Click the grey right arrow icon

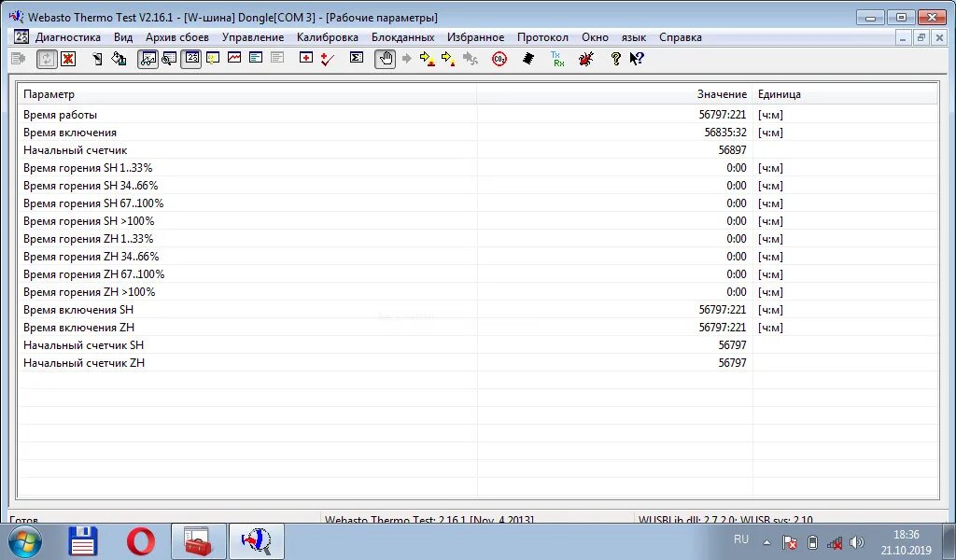pyautogui.click(x=407, y=59)
